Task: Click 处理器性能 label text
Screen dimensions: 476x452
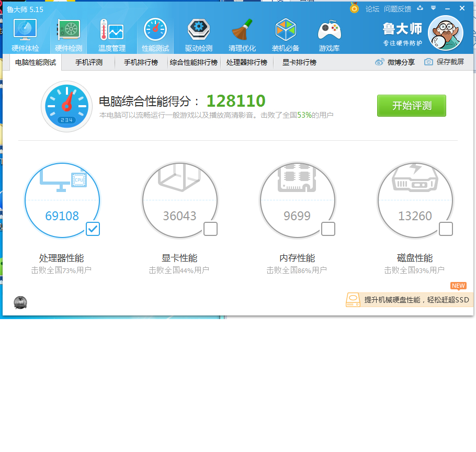Action: [61, 258]
